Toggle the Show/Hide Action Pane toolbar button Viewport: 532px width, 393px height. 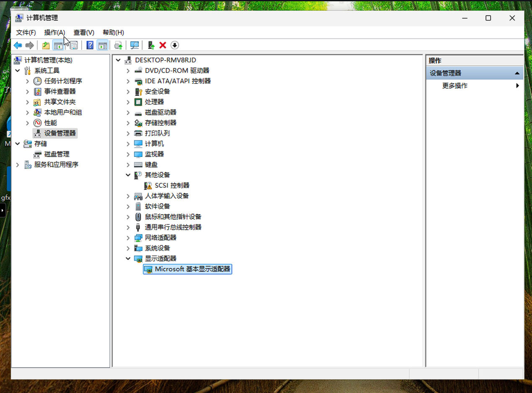[102, 45]
